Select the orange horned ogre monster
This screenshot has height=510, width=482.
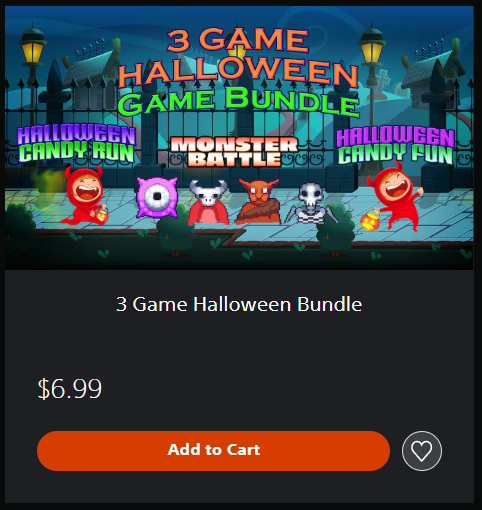click(x=258, y=202)
